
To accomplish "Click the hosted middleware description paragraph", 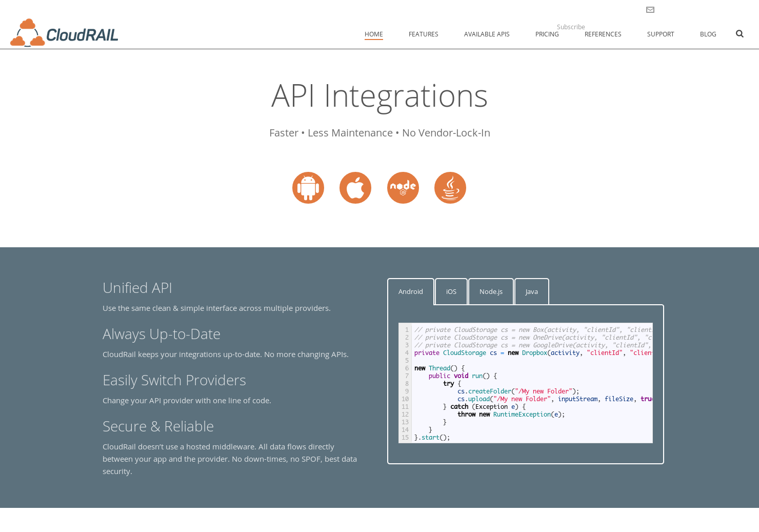I will pos(230,459).
